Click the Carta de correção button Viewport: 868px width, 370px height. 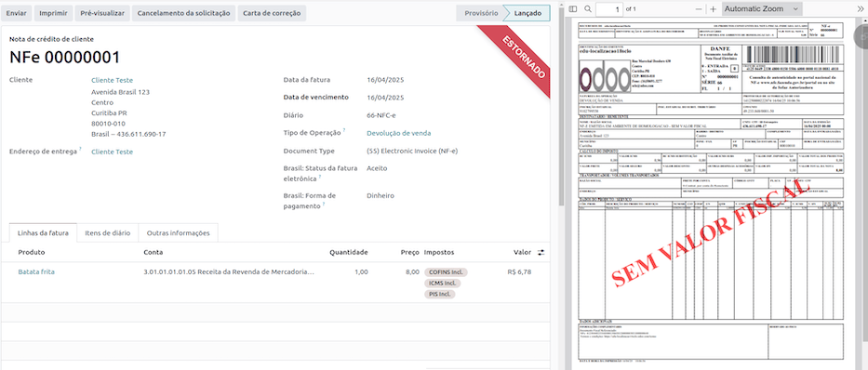point(272,13)
